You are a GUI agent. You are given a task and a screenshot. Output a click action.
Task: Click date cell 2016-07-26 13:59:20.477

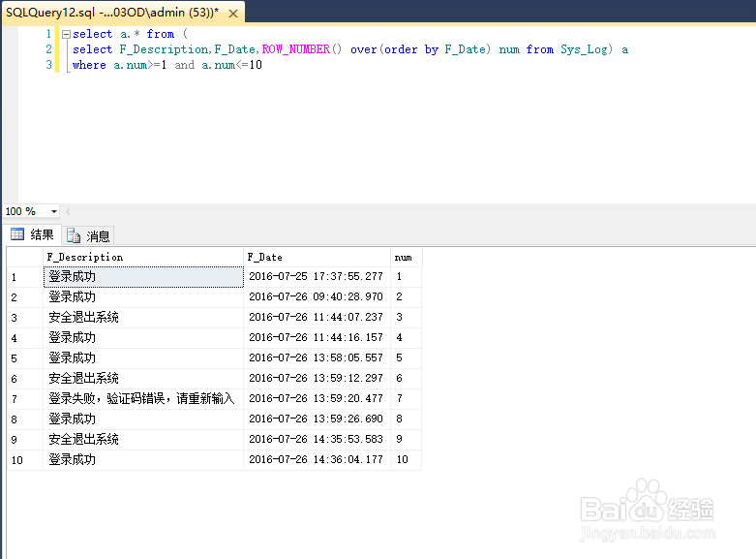pyautogui.click(x=317, y=399)
